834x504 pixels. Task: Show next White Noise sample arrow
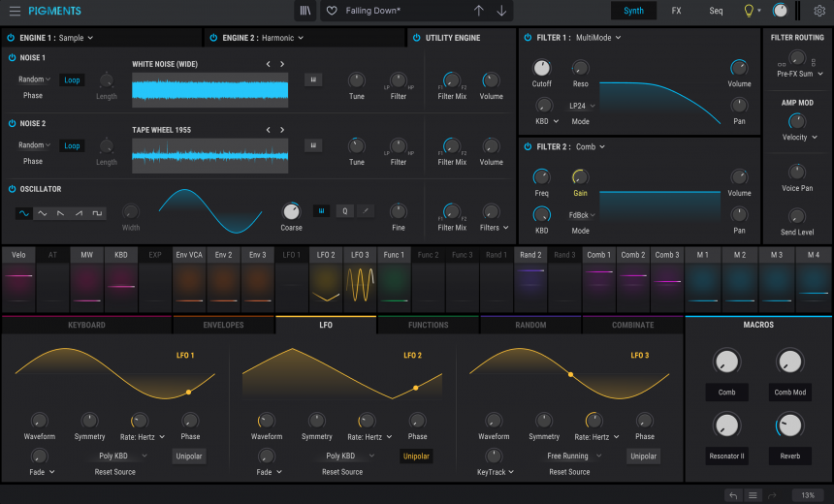[282, 64]
